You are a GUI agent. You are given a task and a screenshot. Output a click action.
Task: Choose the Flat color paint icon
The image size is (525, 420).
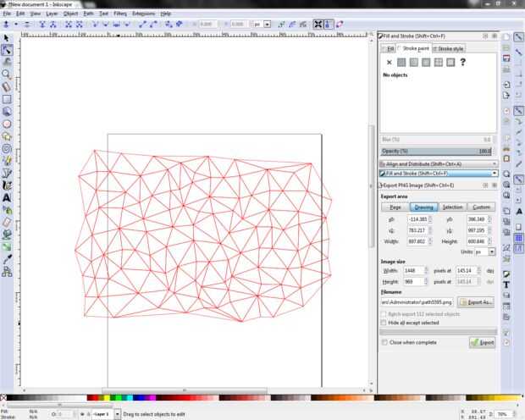pyautogui.click(x=401, y=63)
